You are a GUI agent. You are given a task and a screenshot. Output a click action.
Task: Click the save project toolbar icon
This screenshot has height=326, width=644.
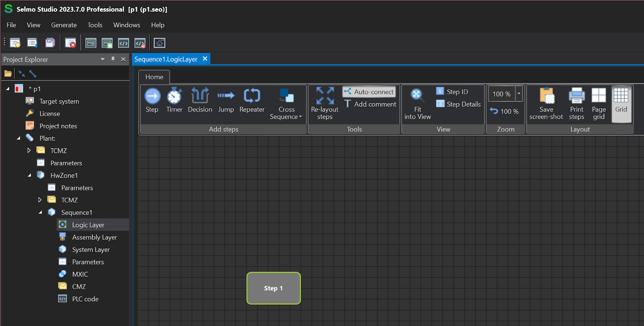50,43
